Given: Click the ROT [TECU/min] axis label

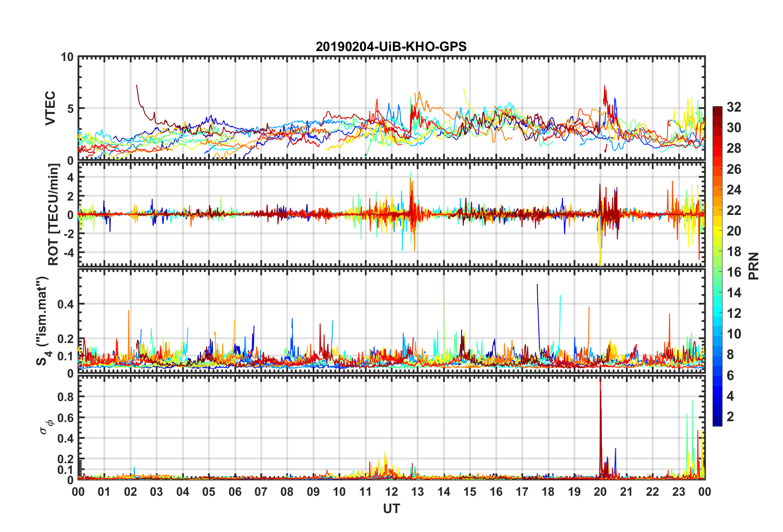Looking at the screenshot, I should 54,215.
